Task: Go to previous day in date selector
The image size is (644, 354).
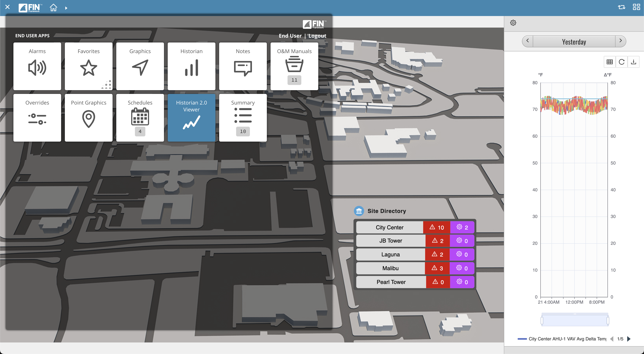Action: click(528, 41)
